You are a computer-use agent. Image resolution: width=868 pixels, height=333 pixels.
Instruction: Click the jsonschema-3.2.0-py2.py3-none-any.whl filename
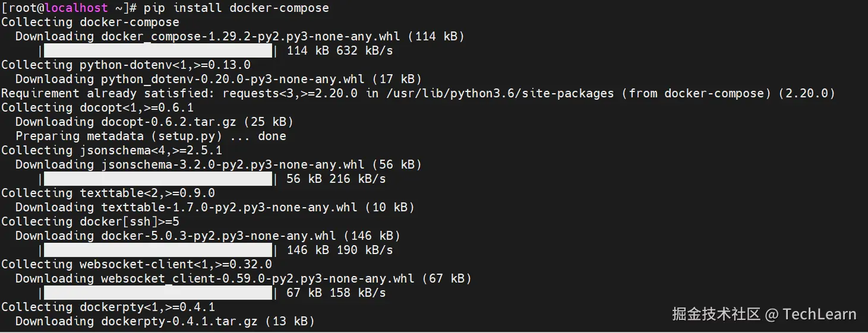[233, 164]
